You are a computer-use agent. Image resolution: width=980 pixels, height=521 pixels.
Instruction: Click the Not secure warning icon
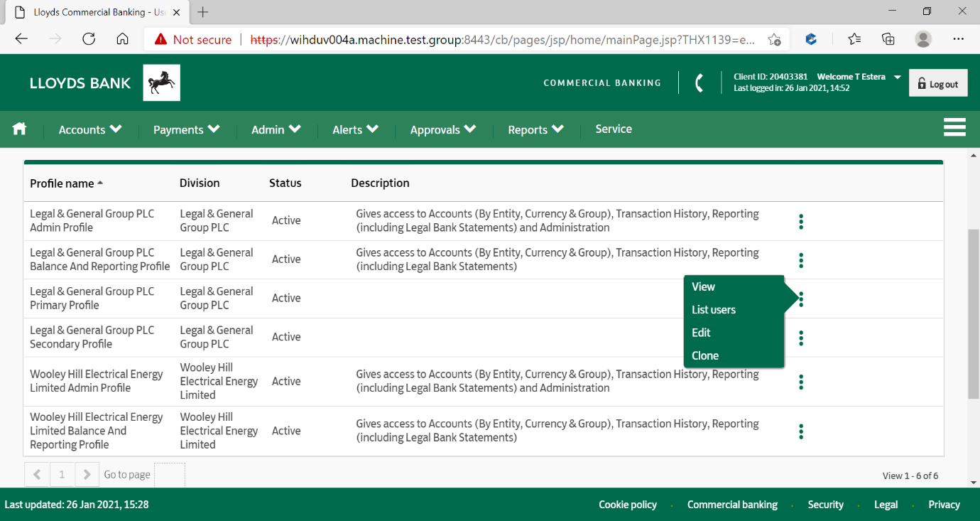160,40
